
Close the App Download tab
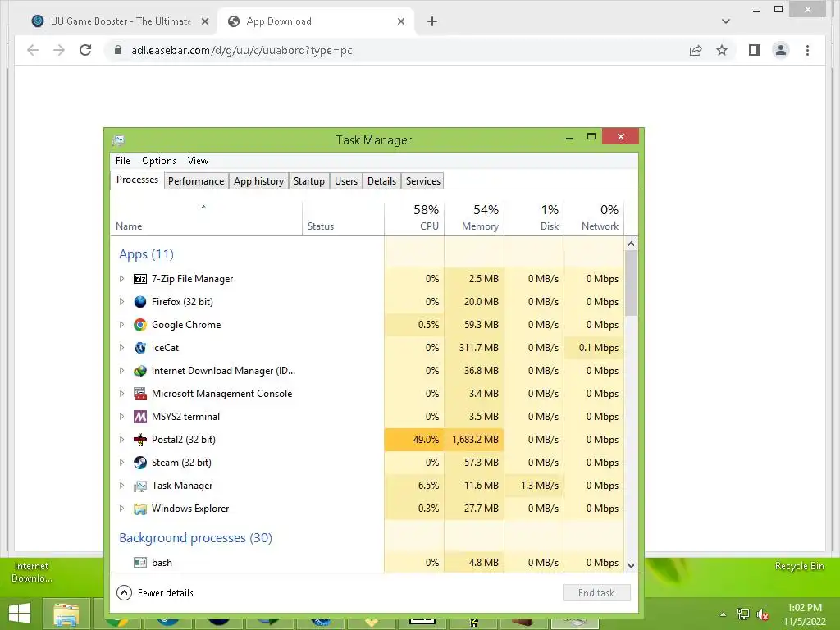coord(401,21)
